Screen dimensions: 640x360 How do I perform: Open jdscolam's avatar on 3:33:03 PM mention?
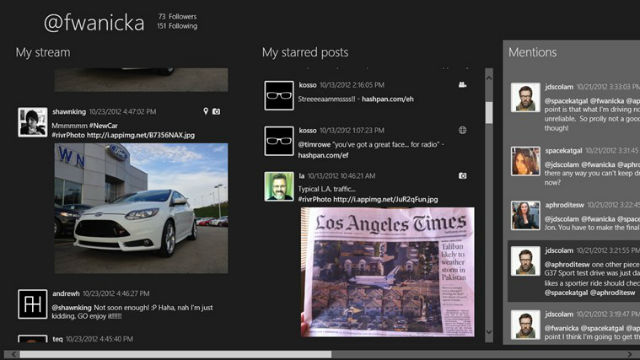pyautogui.click(x=525, y=97)
